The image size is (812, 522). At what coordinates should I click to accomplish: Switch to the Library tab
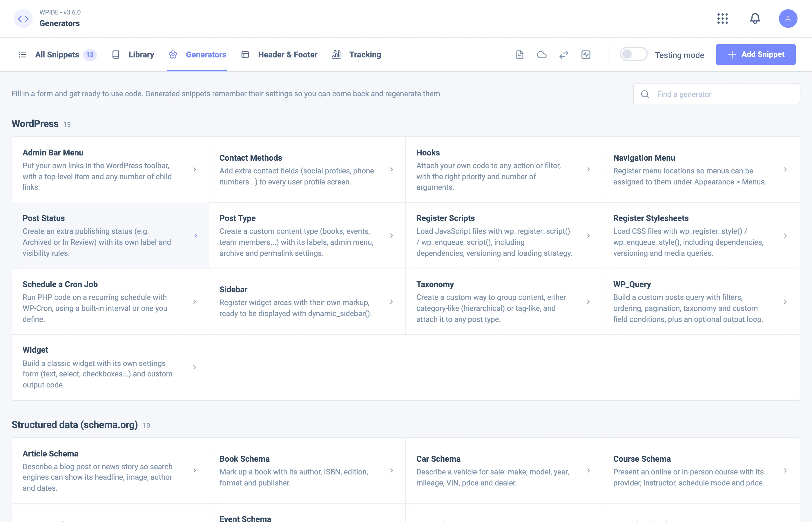click(x=133, y=55)
